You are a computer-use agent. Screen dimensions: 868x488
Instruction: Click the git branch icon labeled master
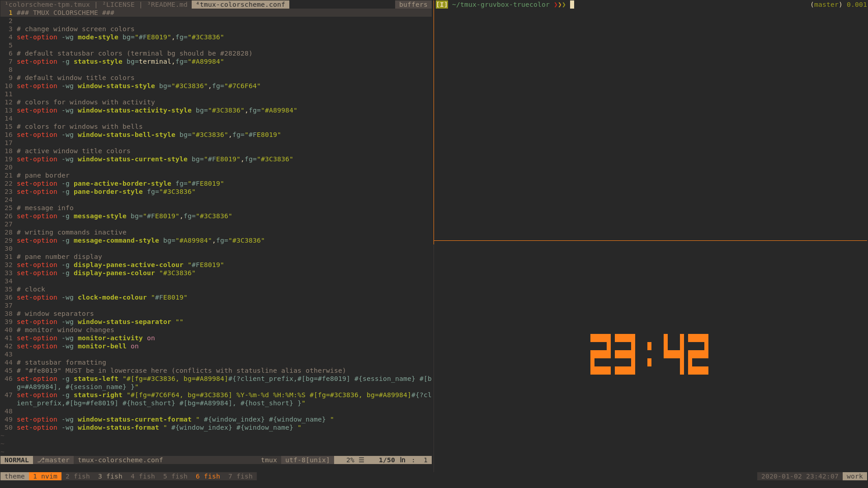coord(41,460)
